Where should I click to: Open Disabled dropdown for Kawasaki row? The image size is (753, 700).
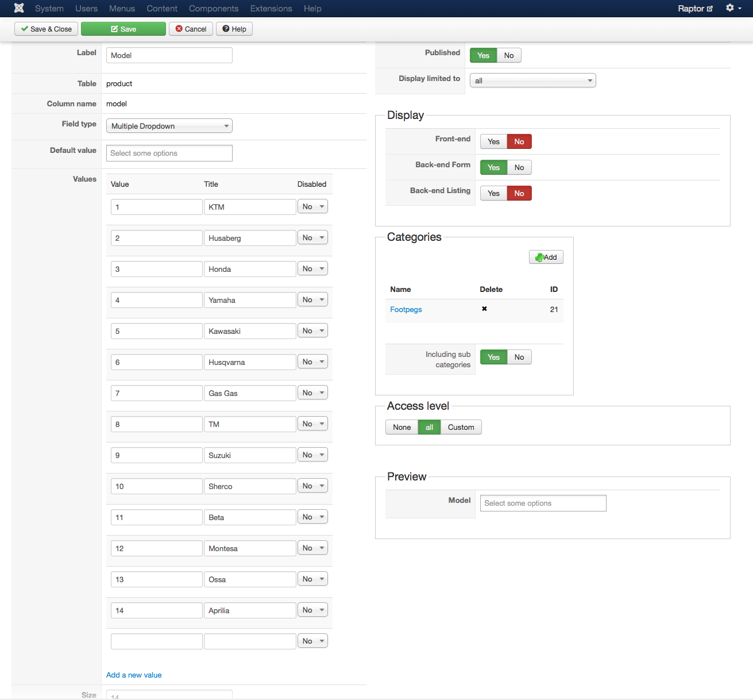pyautogui.click(x=312, y=330)
